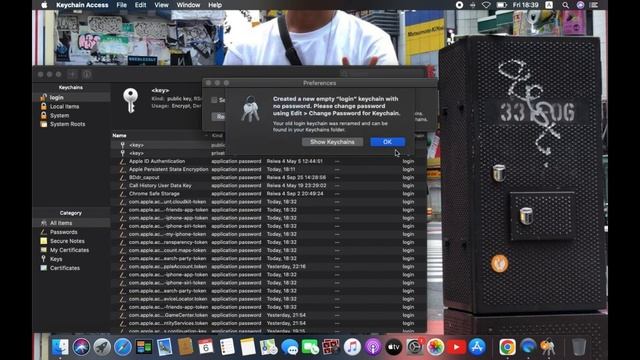Open the Trash in the Dock
Viewport: 640px width, 360px height.
578,347
